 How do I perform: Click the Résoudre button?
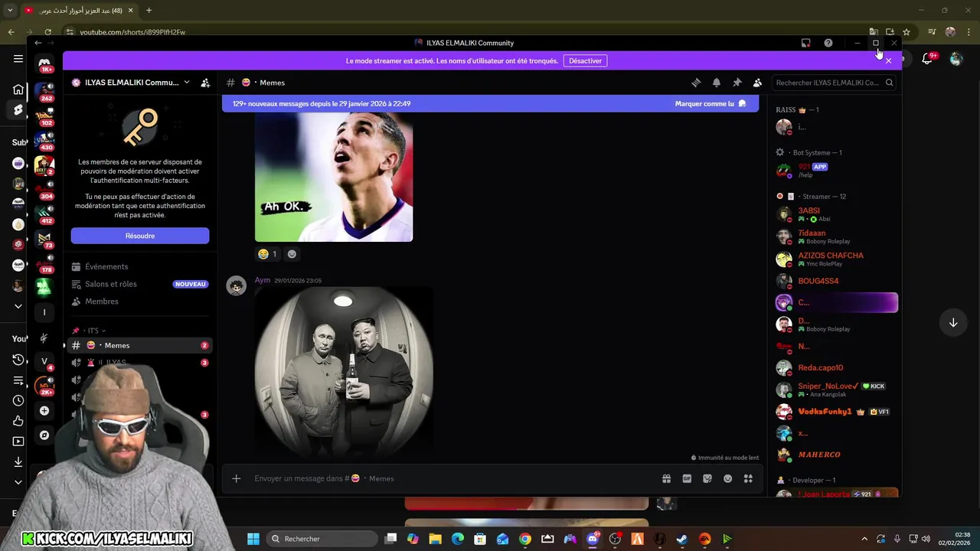click(x=140, y=236)
